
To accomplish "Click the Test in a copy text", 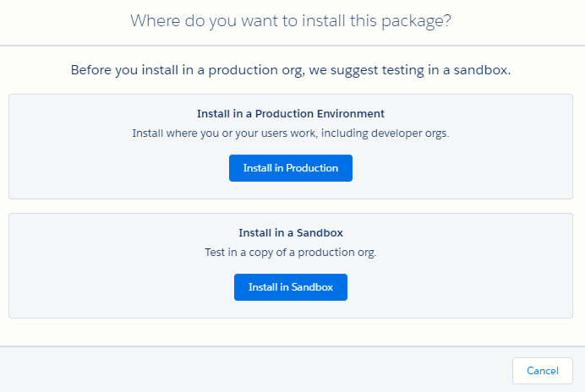I will coord(291,253).
